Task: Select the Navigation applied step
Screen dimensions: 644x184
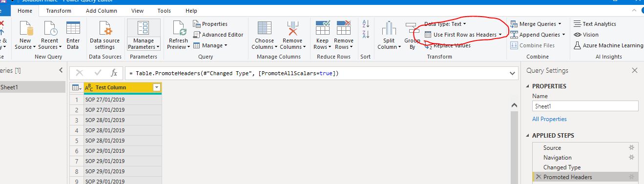Action: pyautogui.click(x=585, y=157)
